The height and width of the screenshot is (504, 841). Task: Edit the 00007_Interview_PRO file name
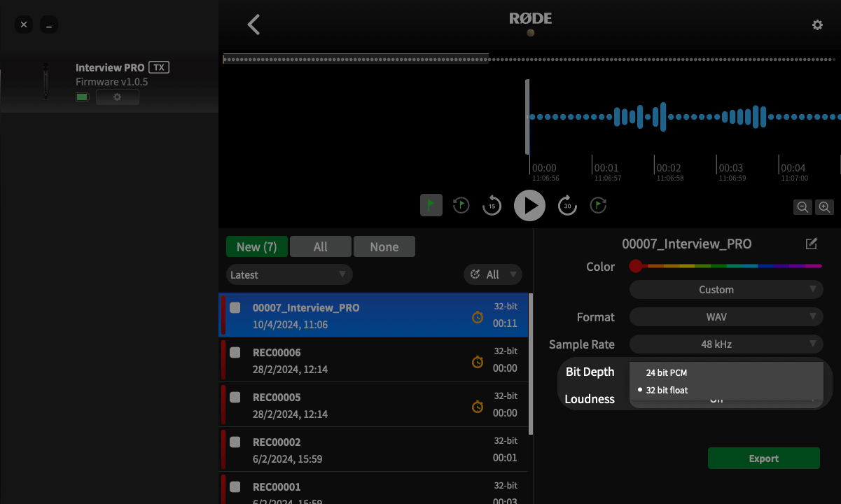click(812, 244)
